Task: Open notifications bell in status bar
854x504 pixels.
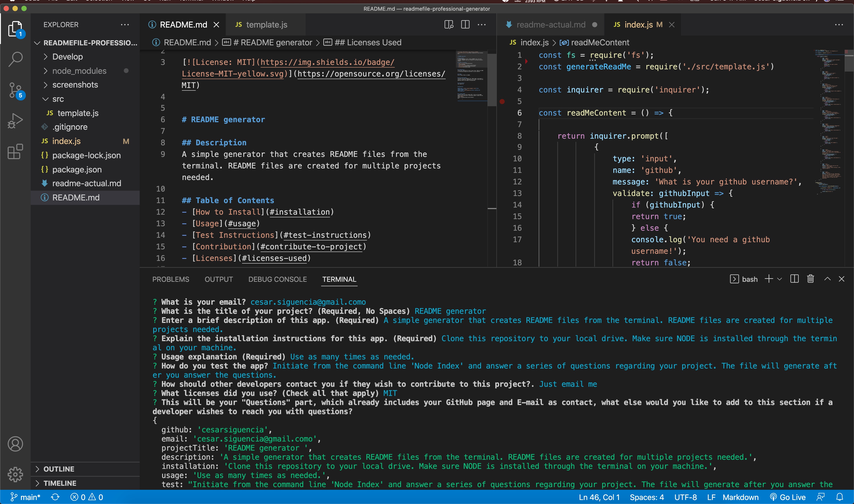Action: pyautogui.click(x=839, y=497)
